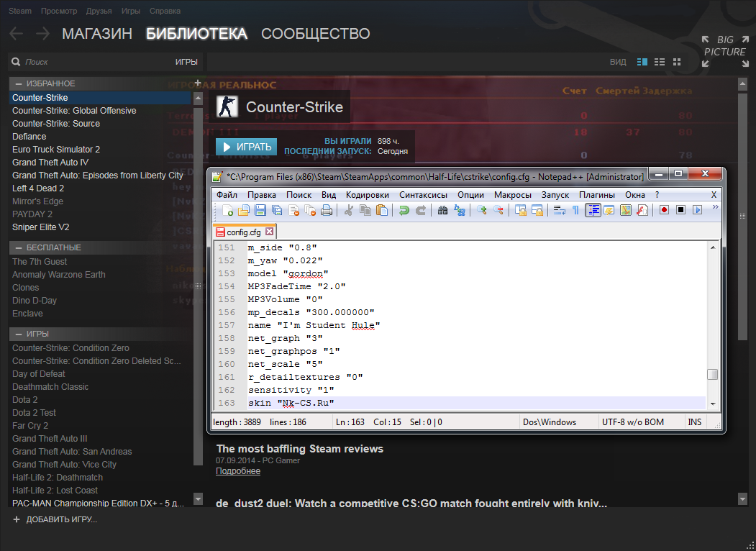Click the INS indicator in the status bar
Image resolution: width=756 pixels, height=551 pixels.
694,422
